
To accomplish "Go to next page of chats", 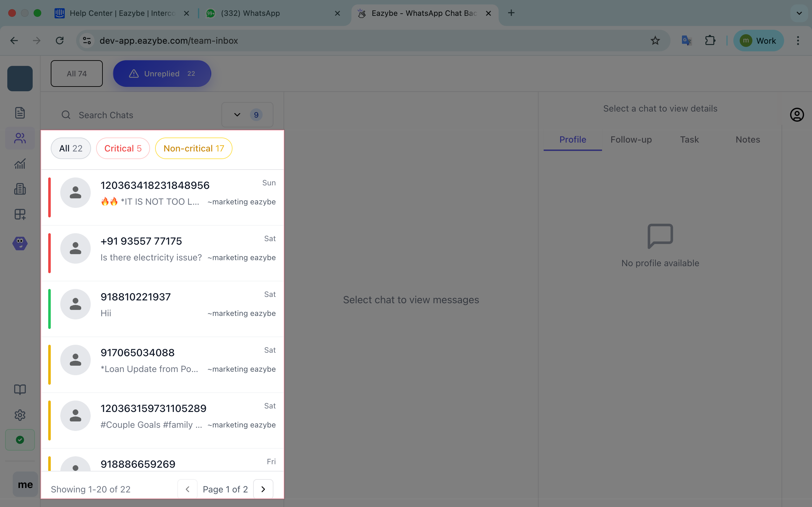I will pyautogui.click(x=263, y=489).
